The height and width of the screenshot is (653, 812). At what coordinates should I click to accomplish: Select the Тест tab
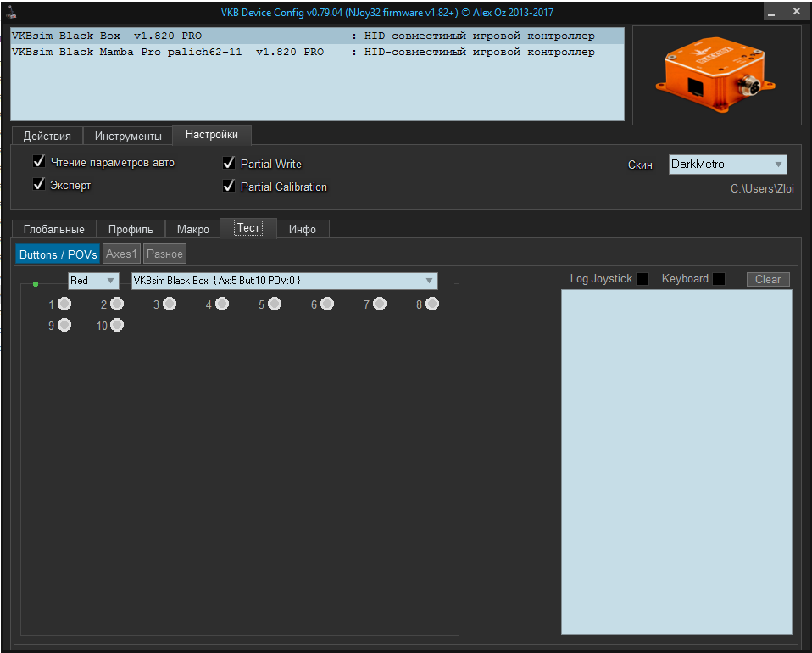click(x=248, y=228)
